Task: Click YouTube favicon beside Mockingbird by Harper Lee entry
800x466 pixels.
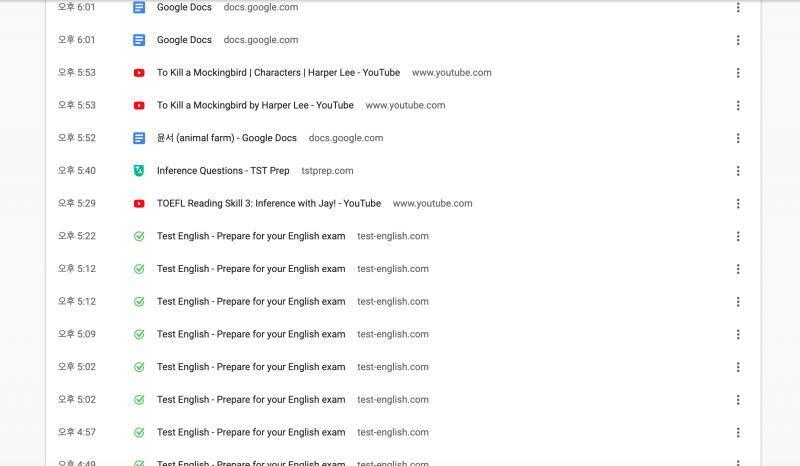Action: pos(139,106)
